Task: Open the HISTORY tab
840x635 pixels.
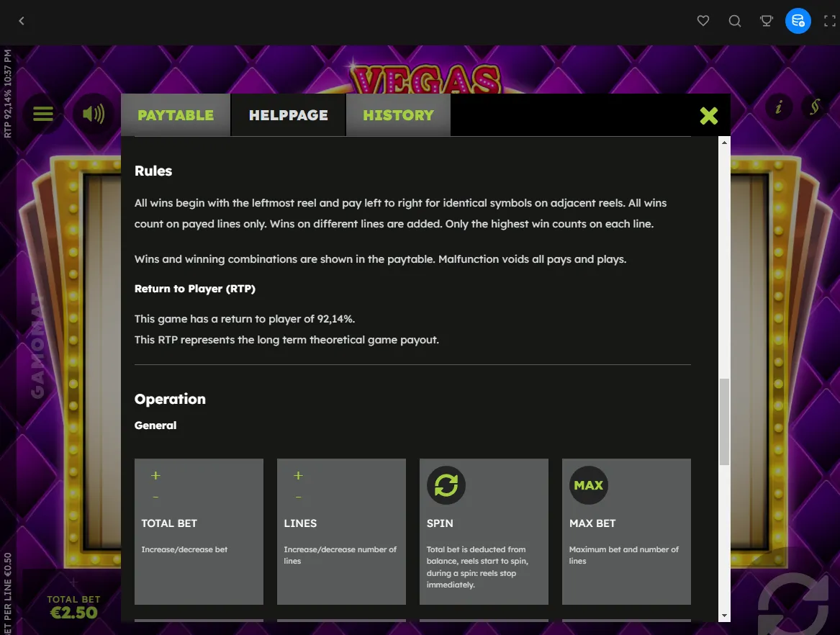Action: [398, 115]
